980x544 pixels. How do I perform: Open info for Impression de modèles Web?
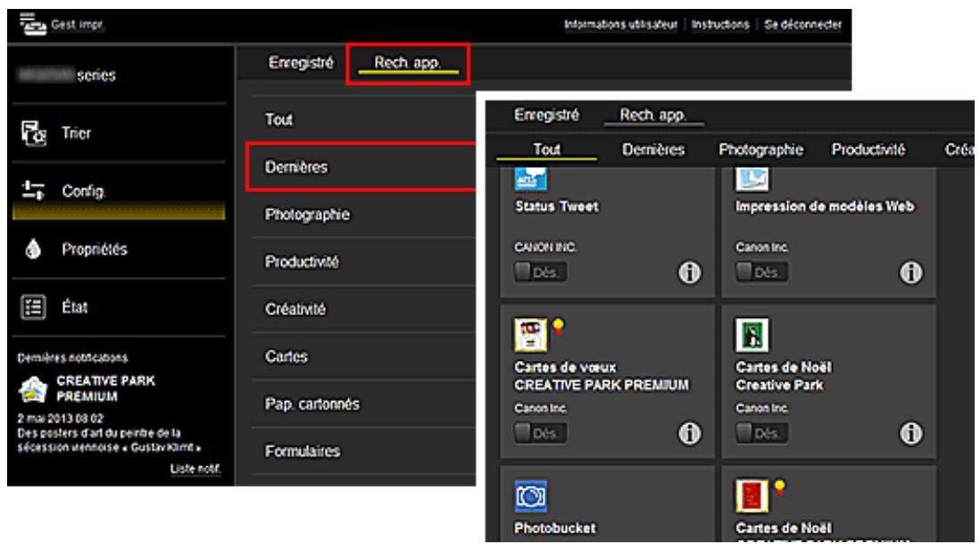point(910,272)
